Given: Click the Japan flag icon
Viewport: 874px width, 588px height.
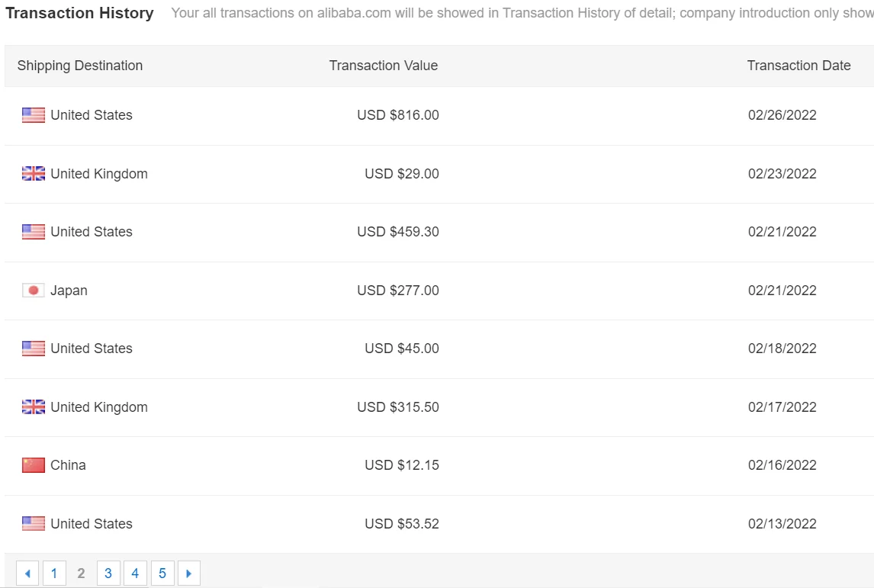Looking at the screenshot, I should click(x=34, y=291).
